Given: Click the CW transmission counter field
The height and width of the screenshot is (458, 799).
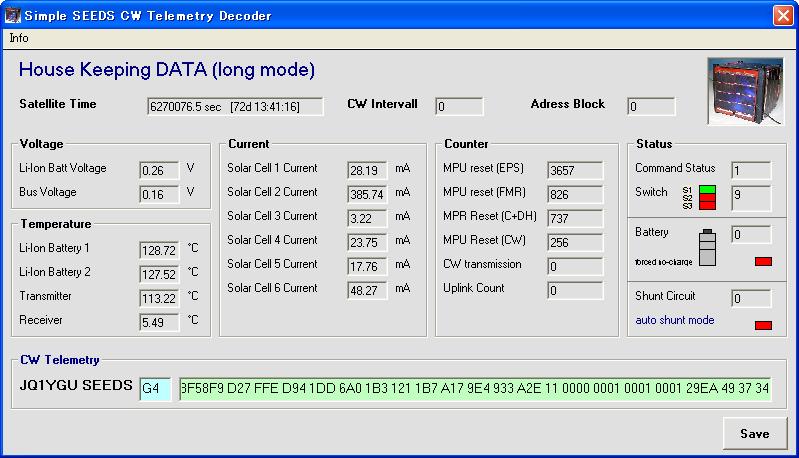Looking at the screenshot, I should click(575, 266).
